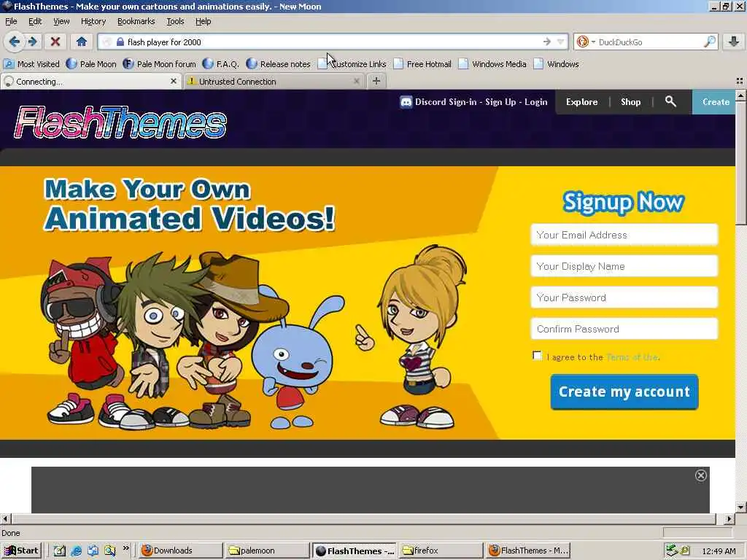Close the Untrusted Connection tab
Image resolution: width=747 pixels, height=560 pixels.
[x=356, y=82]
